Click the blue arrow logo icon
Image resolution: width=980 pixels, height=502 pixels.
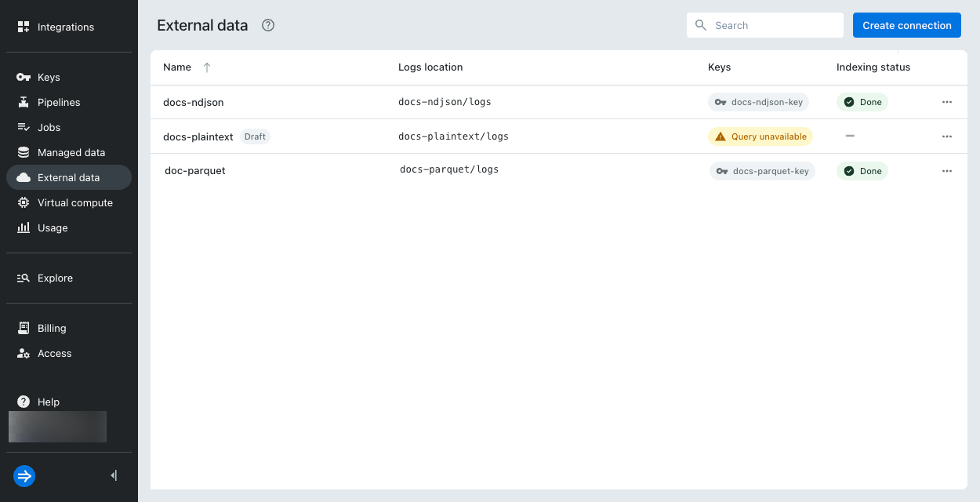click(x=24, y=475)
